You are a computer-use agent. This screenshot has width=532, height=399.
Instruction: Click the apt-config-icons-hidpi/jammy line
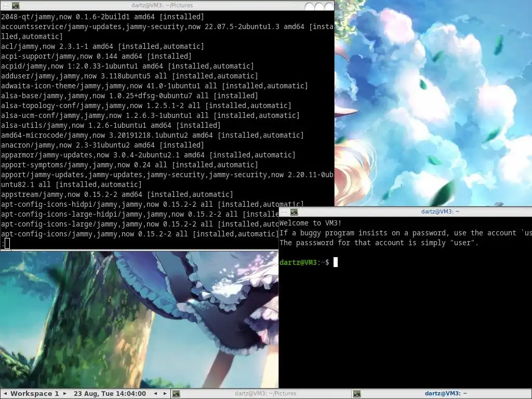pyautogui.click(x=152, y=204)
